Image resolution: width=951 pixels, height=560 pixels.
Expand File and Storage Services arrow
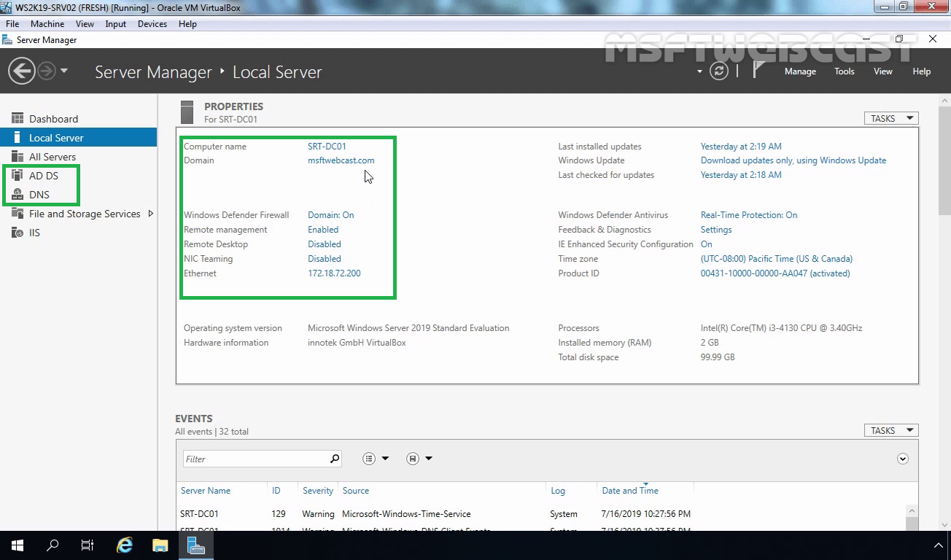(x=151, y=214)
